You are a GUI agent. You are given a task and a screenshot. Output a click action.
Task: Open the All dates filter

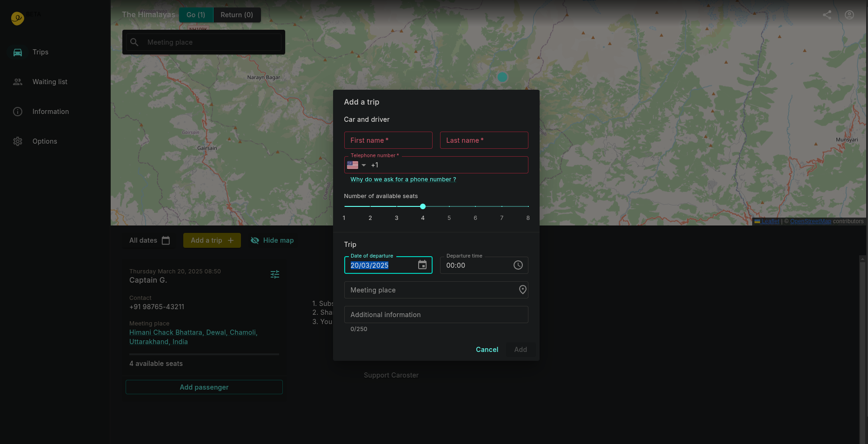coord(149,240)
